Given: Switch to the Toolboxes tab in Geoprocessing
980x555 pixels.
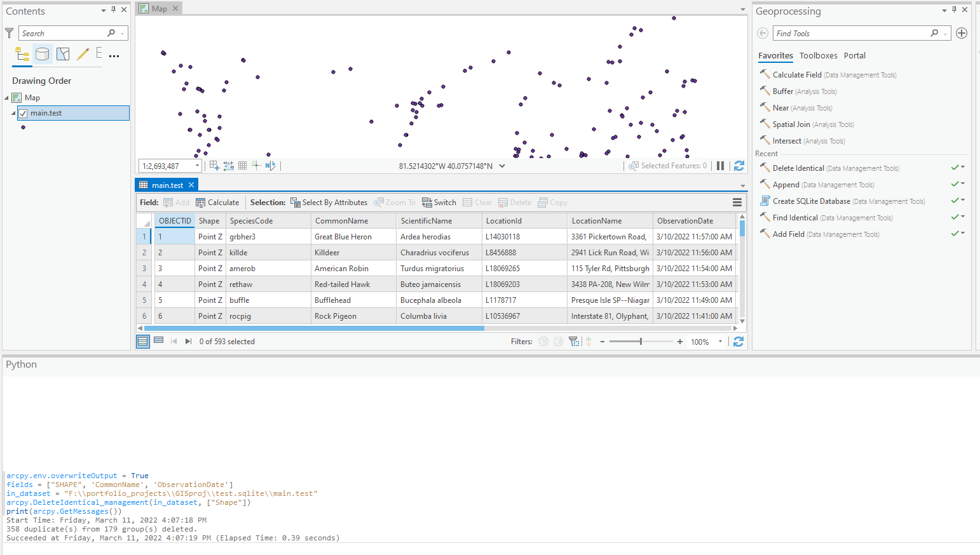Looking at the screenshot, I should [x=819, y=55].
